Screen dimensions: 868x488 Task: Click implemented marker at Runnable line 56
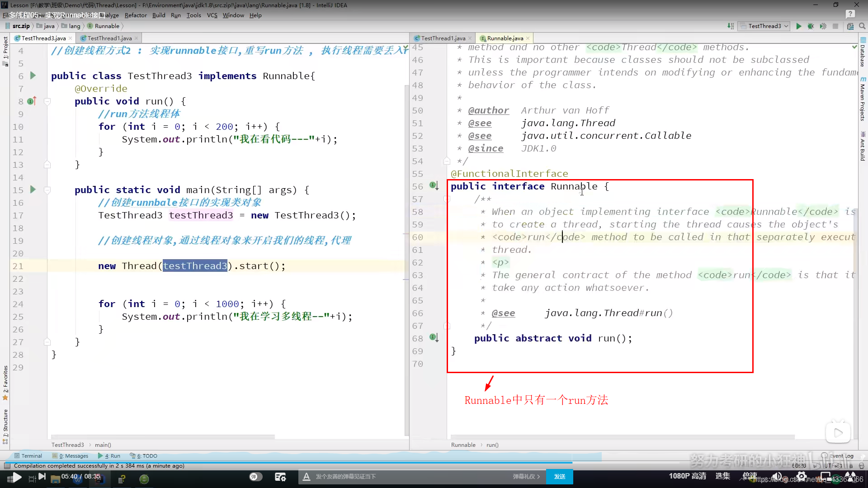pos(434,185)
